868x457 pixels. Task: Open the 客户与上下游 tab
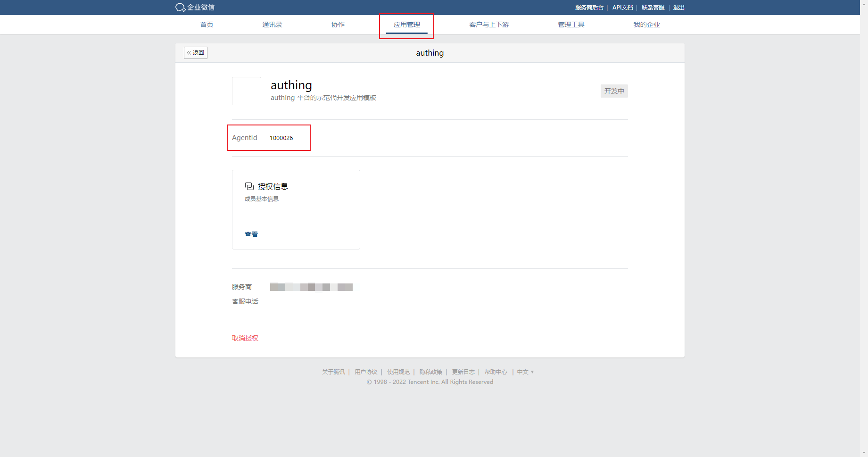[489, 25]
